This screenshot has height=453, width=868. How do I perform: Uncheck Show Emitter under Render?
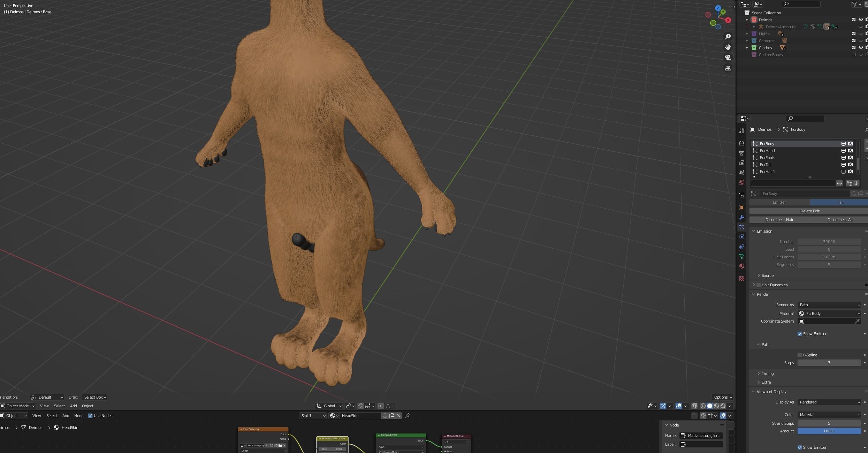tap(800, 334)
